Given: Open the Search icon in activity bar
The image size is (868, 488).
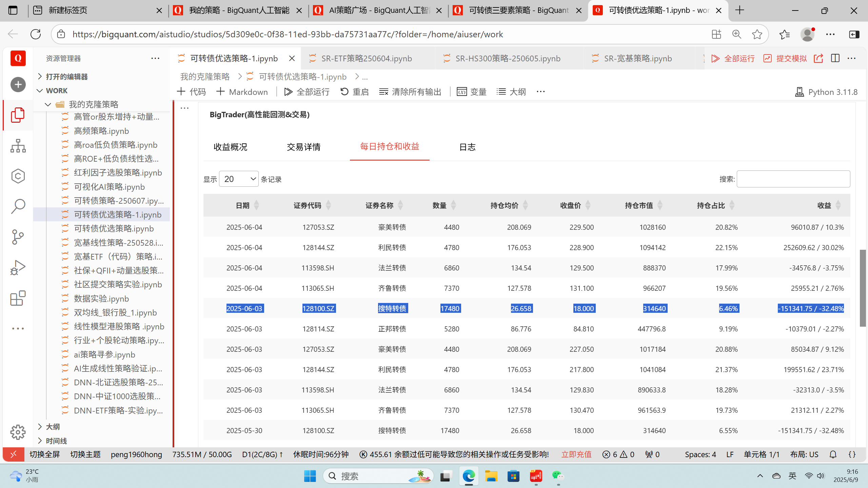Looking at the screenshot, I should point(18,206).
